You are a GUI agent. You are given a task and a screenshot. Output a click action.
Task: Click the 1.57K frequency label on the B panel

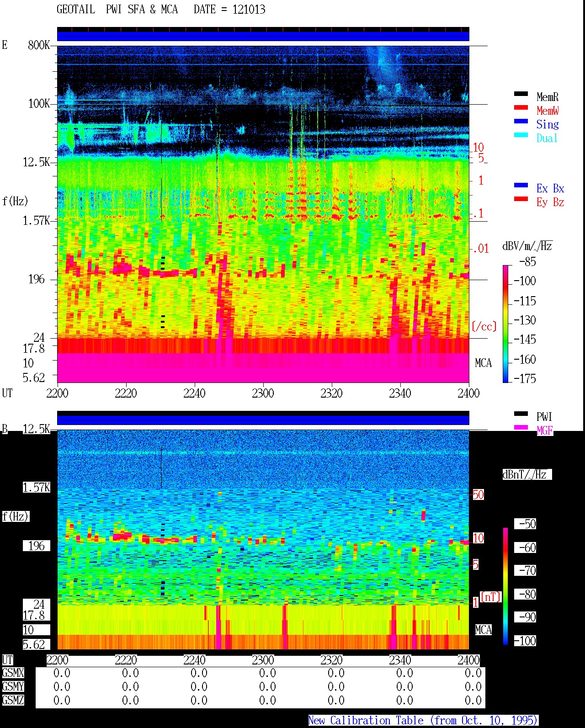point(37,488)
